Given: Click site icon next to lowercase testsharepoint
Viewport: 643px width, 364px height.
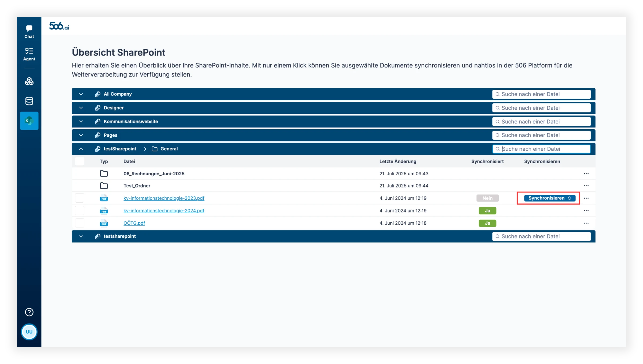Looking at the screenshot, I should (98, 236).
